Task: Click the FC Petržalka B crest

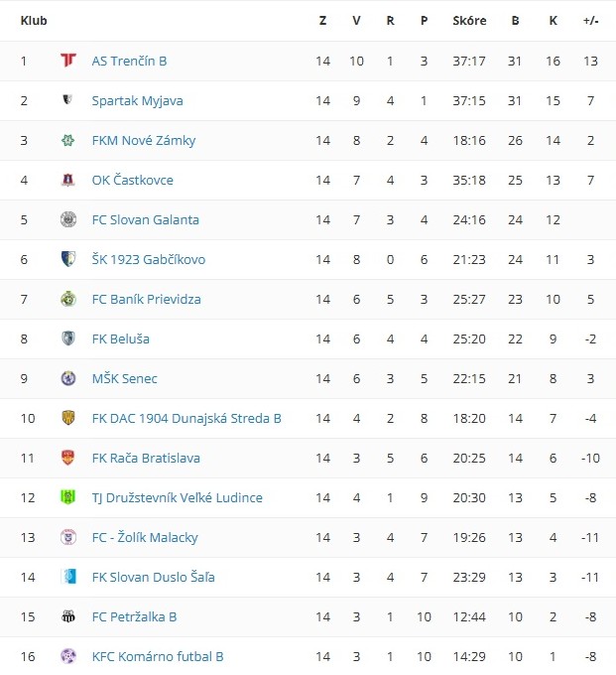Action: (x=67, y=616)
